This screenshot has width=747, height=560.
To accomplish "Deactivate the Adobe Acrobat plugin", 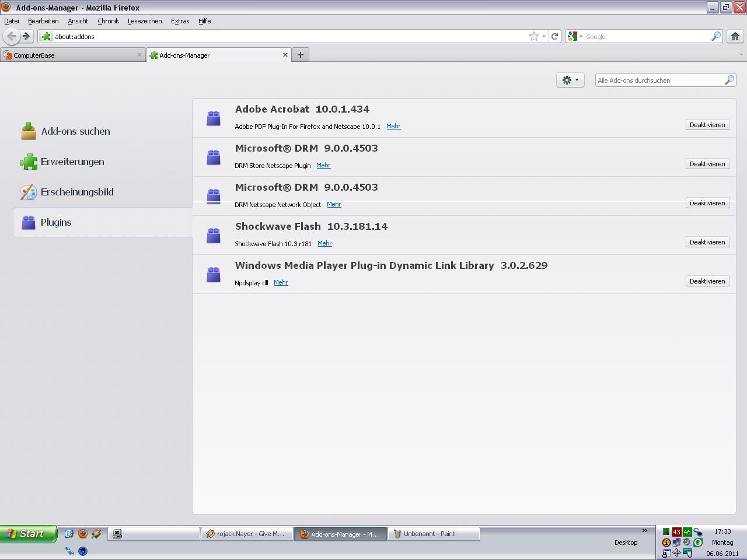I will coord(707,125).
